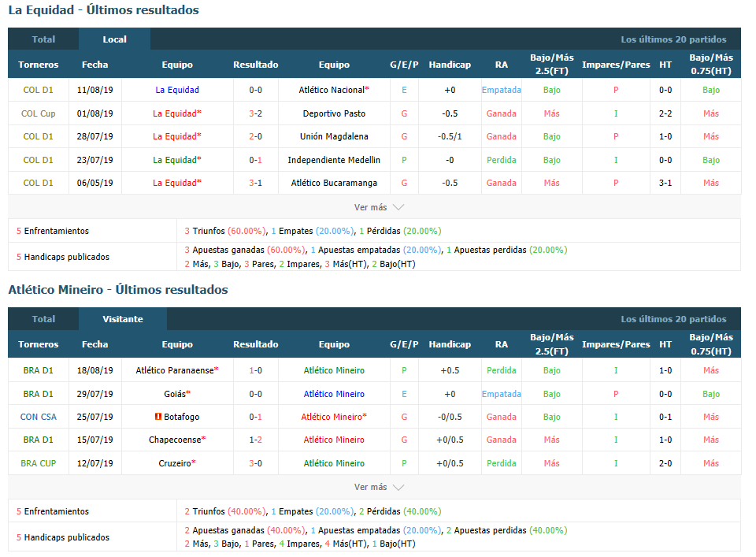
Task: Open the 2-0 result against Unión Magdalena
Action: click(x=255, y=136)
